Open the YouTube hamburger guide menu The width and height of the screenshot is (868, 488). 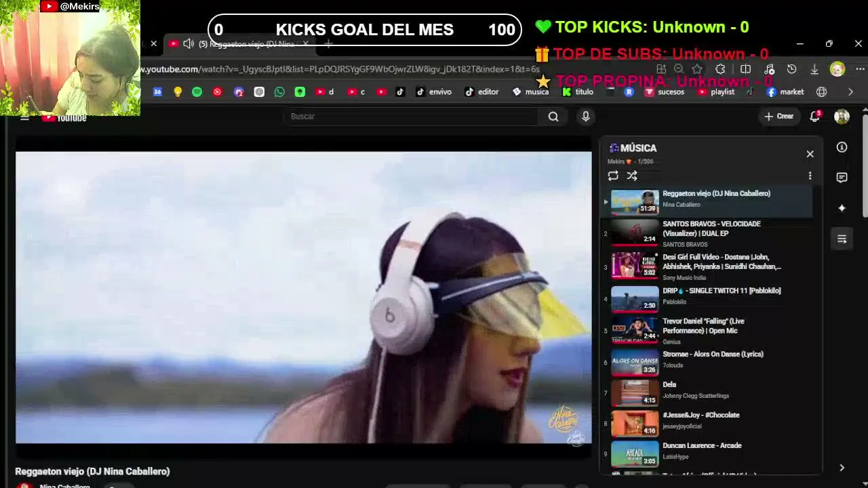click(x=24, y=118)
